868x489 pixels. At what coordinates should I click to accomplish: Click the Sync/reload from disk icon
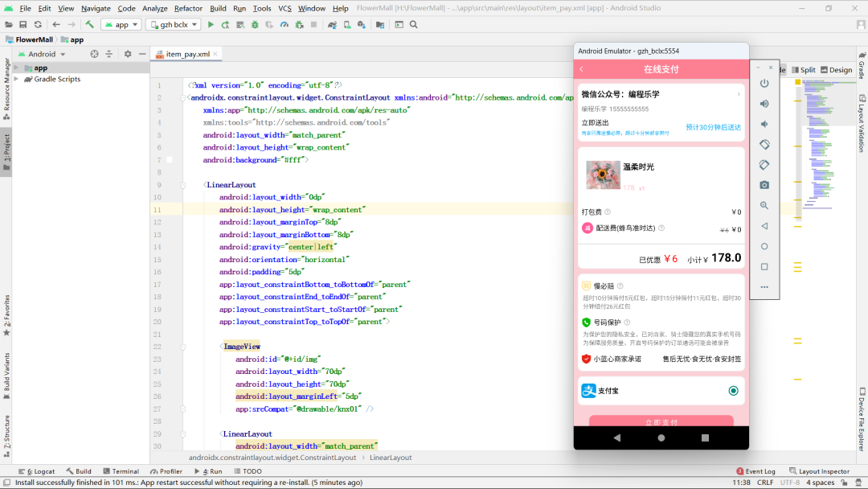(x=38, y=24)
